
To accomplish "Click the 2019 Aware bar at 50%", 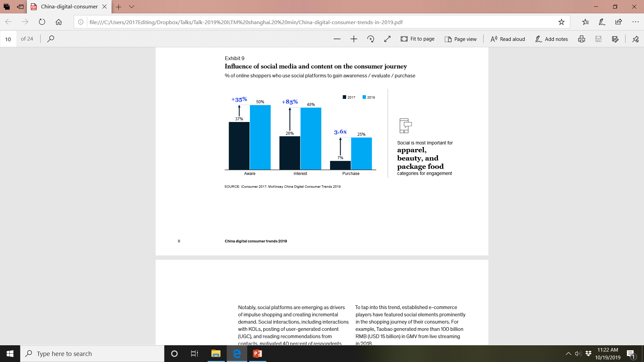I will pos(260,137).
